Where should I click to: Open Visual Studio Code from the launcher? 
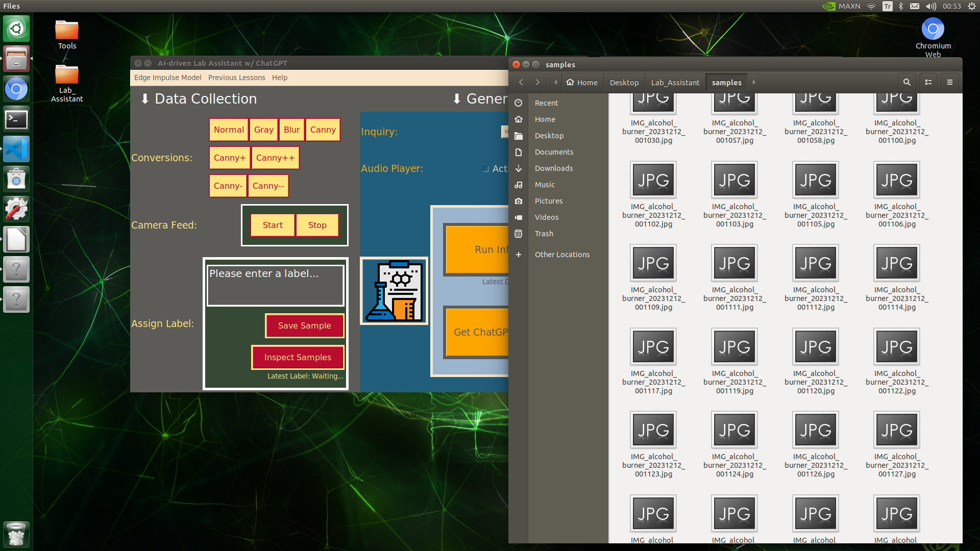16,149
